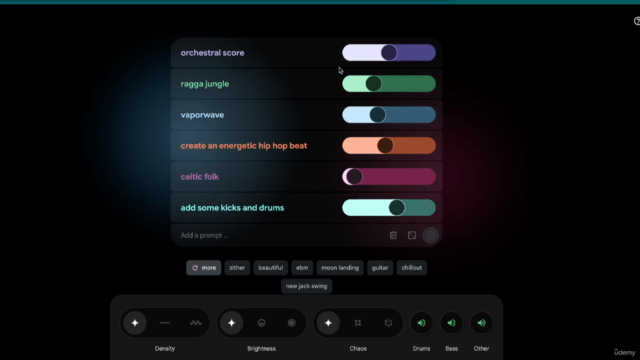Adjust the energetic hip hop beat slider
Image resolution: width=640 pixels, height=360 pixels.
coord(389,146)
